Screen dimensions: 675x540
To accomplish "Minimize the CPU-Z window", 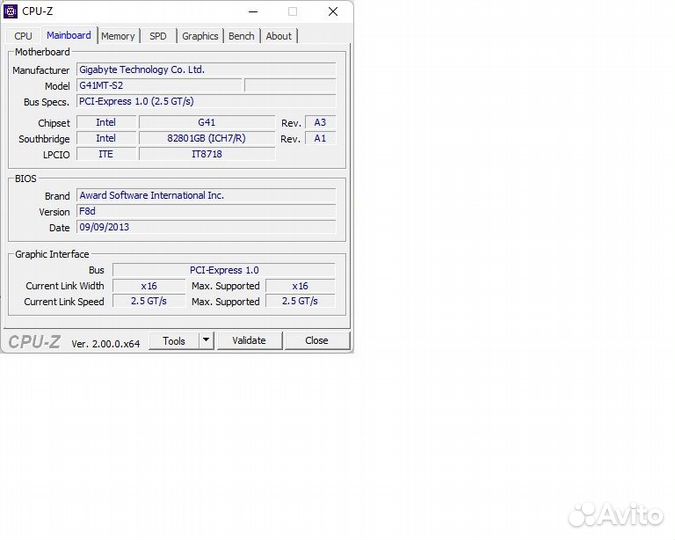I will [253, 12].
